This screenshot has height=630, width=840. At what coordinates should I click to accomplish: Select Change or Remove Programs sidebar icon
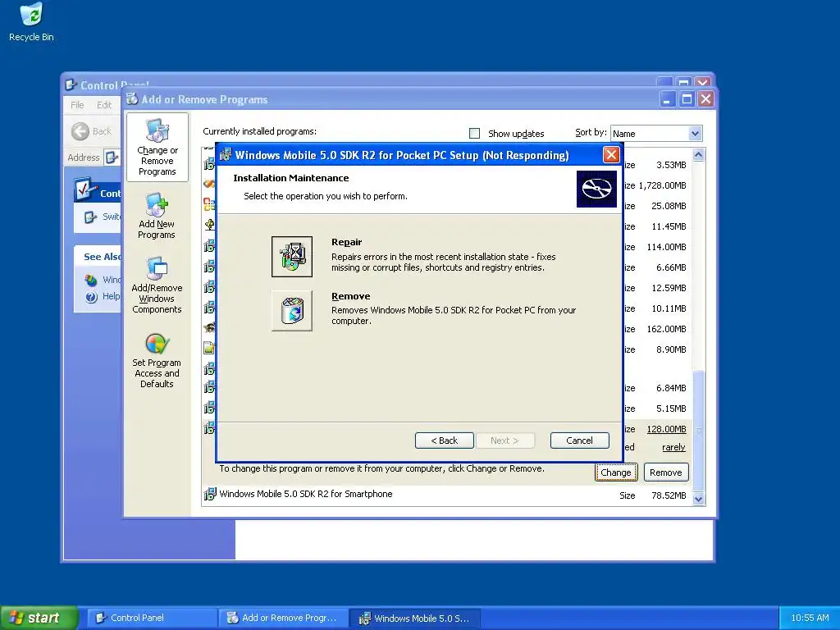coord(157,148)
